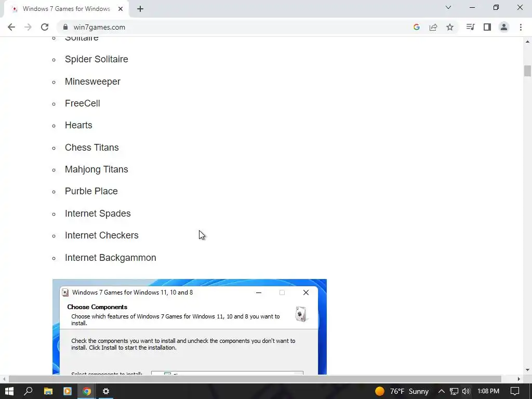Viewport: 532px width, 399px height.
Task: Click the Minesweeper list item
Action: 92,82
